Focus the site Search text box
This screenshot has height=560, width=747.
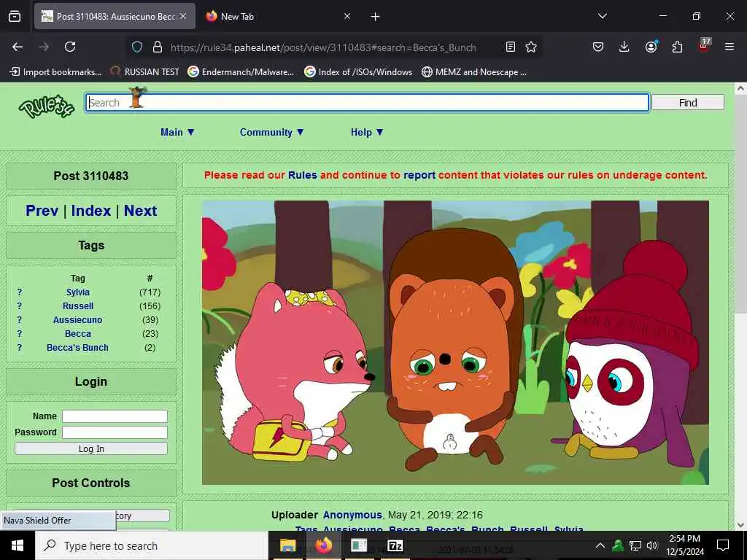(x=367, y=102)
